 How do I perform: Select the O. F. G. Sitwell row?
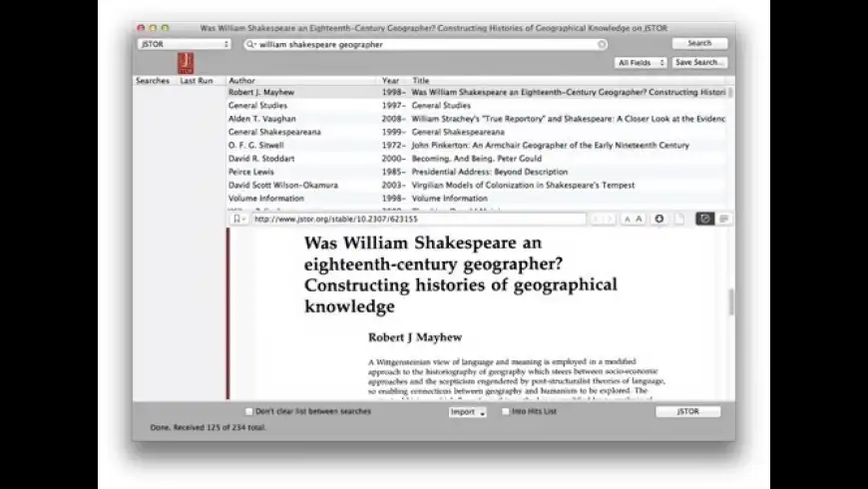(477, 145)
